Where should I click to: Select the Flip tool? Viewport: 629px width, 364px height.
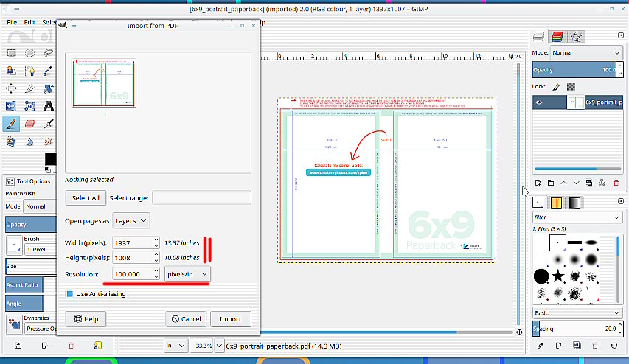point(11,106)
